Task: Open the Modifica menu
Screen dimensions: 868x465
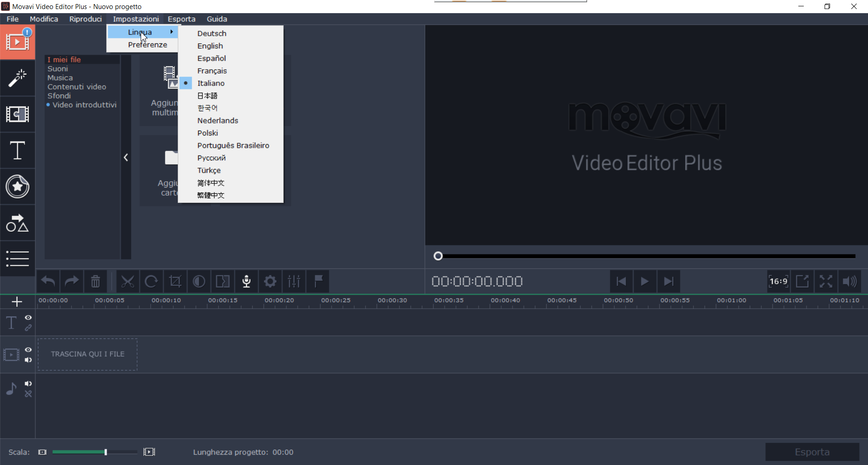Action: coord(44,19)
